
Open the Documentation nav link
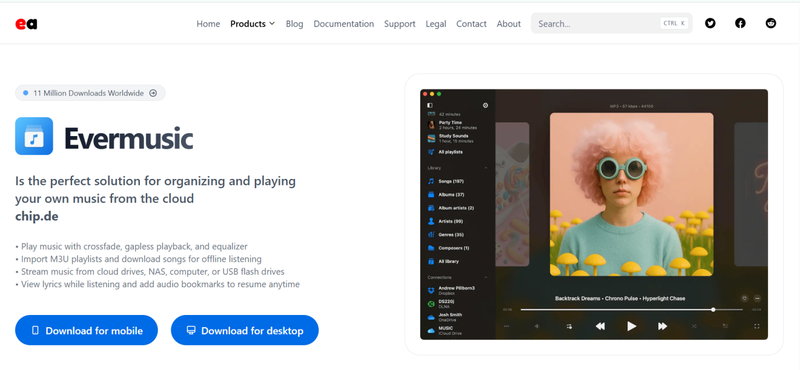343,23
